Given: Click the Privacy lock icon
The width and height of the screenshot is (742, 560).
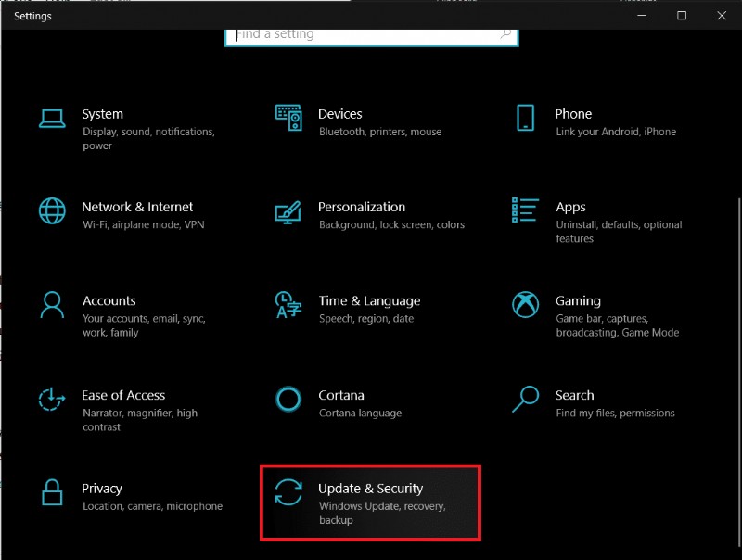Looking at the screenshot, I should [x=52, y=493].
